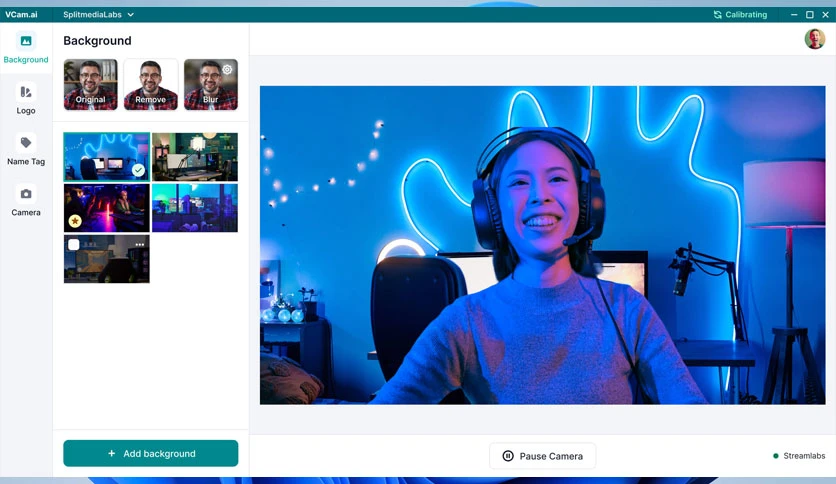836x484 pixels.
Task: Open the Name Tag section
Action: [26, 150]
